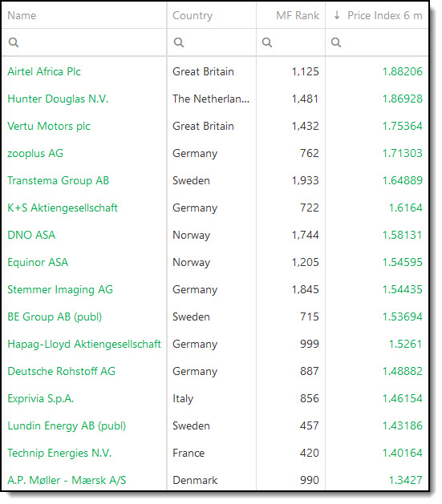Select price index value 1.6164
The height and width of the screenshot is (504, 442).
tap(406, 208)
